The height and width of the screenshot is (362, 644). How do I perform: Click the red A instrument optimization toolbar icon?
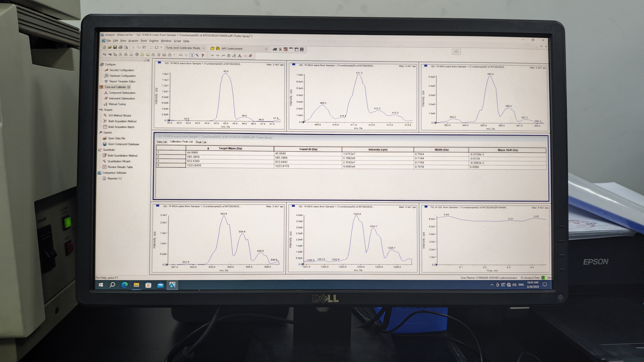tap(250, 56)
